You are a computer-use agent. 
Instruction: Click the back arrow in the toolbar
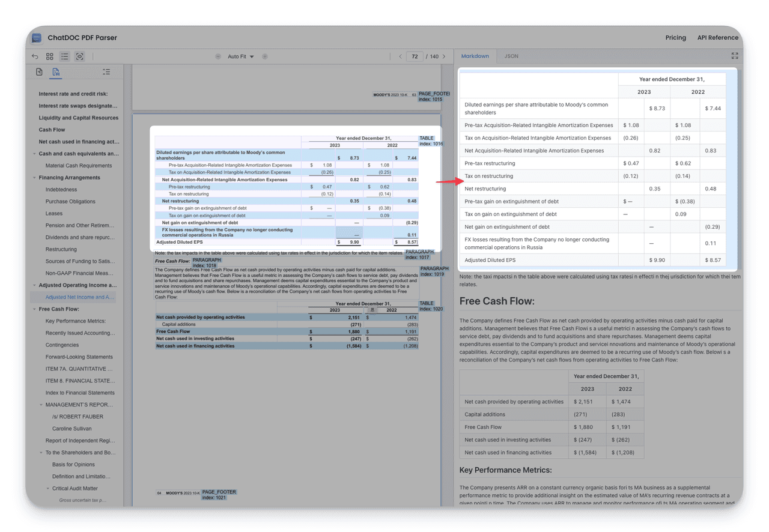35,56
